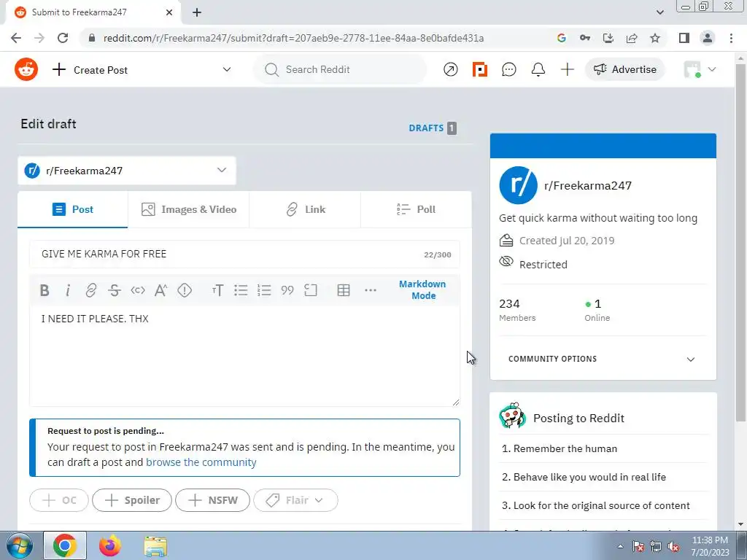Open notifications bell
The image size is (747, 560).
[538, 69]
